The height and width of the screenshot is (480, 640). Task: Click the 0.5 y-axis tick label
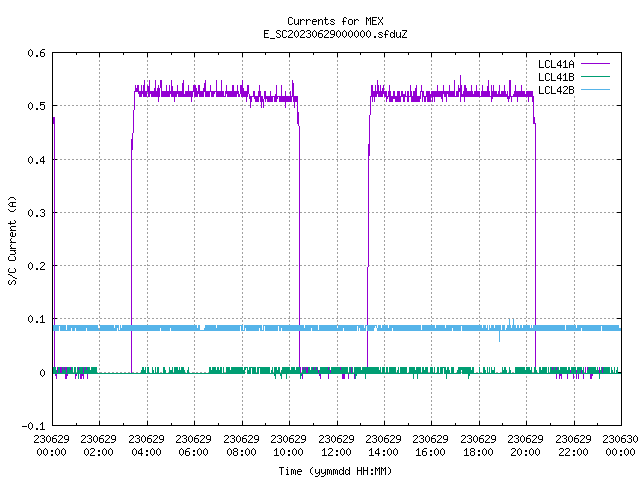36,106
